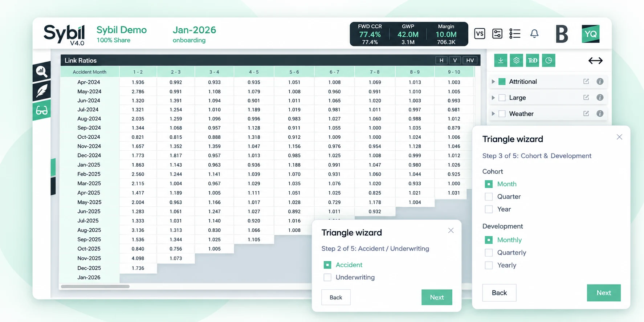Viewport: 644px width, 322px height.
Task: Edit the Large row pencil icon
Action: pyautogui.click(x=586, y=98)
